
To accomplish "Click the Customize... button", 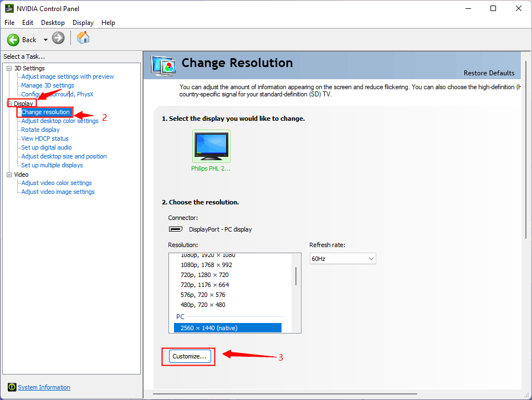I will [x=190, y=356].
